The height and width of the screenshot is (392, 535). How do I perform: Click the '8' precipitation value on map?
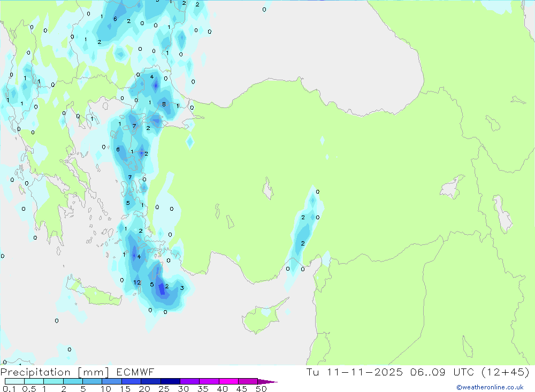(164, 104)
